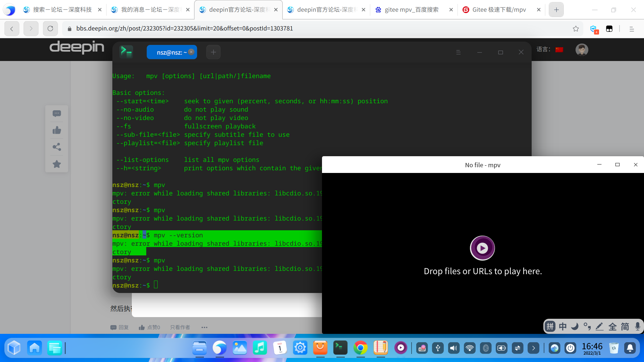
Task: Click the browser address bar URL
Action: coord(184,28)
